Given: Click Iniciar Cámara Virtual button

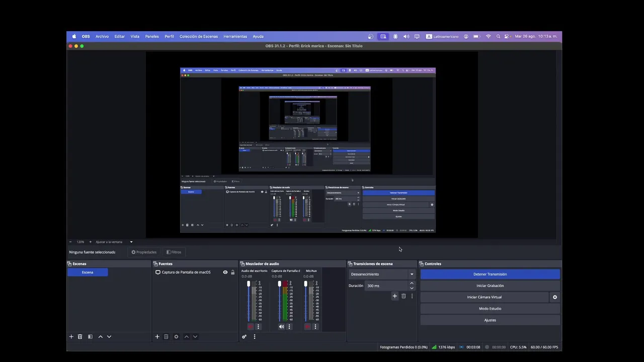Looking at the screenshot, I should 485,297.
